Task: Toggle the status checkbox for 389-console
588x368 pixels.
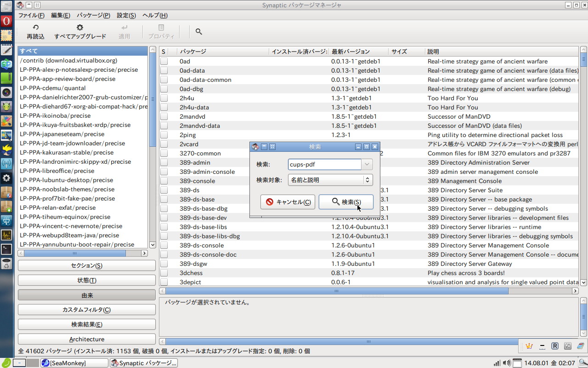Action: [164, 181]
